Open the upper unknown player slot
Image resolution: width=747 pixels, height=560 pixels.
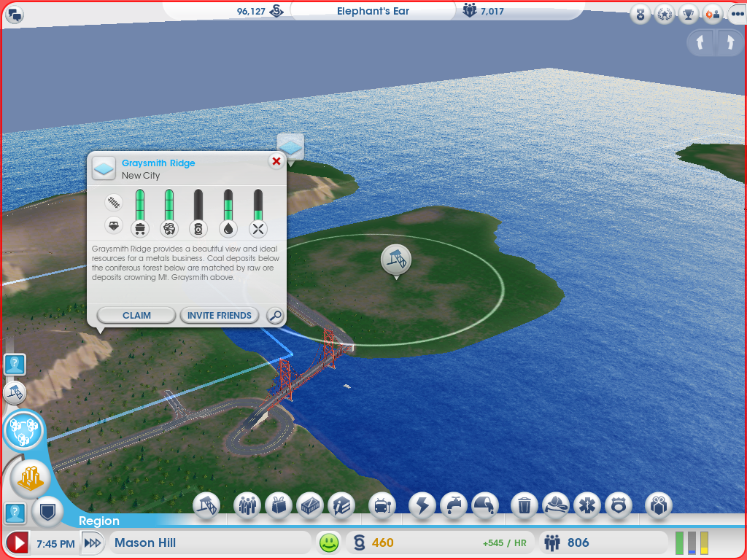click(x=15, y=365)
